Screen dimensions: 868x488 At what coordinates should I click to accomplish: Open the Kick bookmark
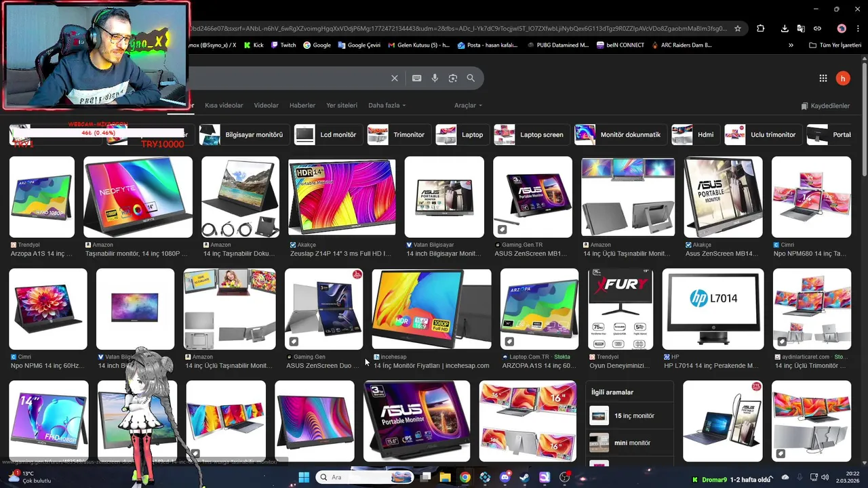[x=253, y=45]
